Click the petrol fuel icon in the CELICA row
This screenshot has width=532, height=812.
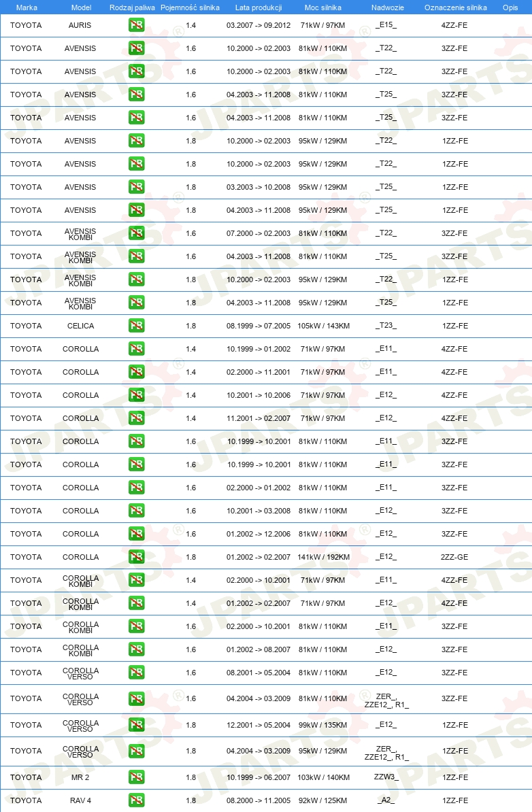pyautogui.click(x=137, y=326)
